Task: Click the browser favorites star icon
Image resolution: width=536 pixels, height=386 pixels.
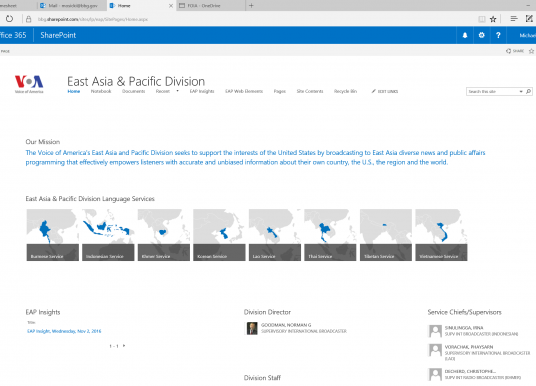Action: [x=493, y=19]
